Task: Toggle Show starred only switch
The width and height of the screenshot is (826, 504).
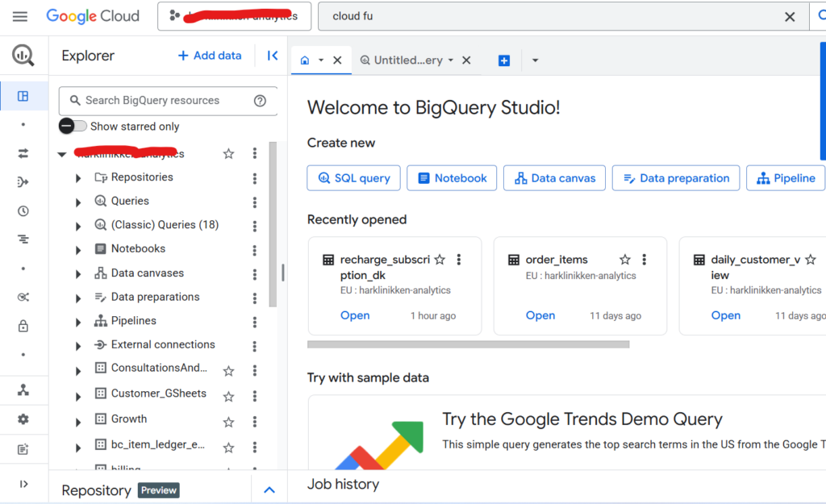Action: coord(73,126)
